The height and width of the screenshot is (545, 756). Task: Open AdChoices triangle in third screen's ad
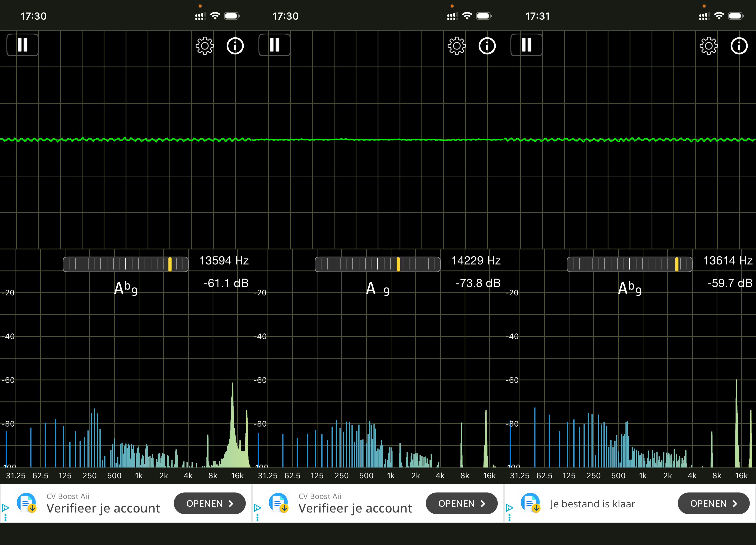[x=509, y=508]
